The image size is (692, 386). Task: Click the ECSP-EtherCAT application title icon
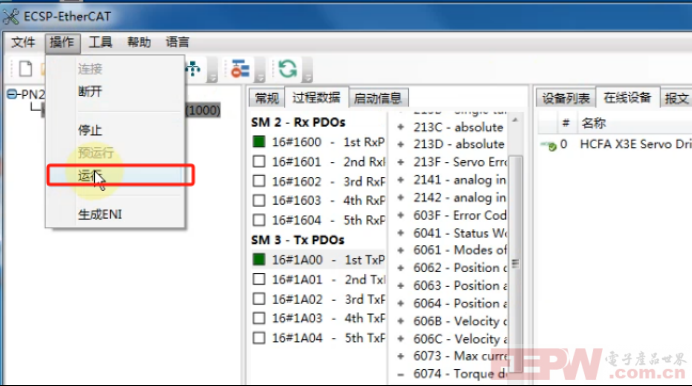coord(11,17)
